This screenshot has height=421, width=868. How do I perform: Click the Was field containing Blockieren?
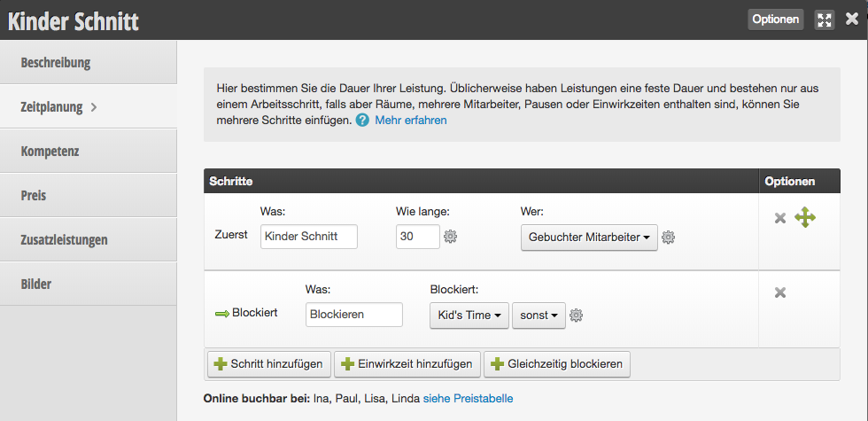pos(354,314)
